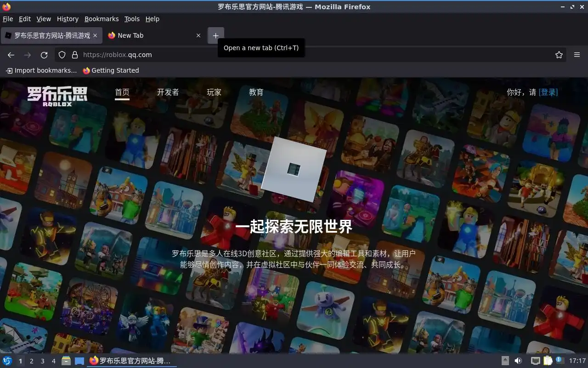Open the notification info tray icon
This screenshot has width=588, height=368.
560,361
